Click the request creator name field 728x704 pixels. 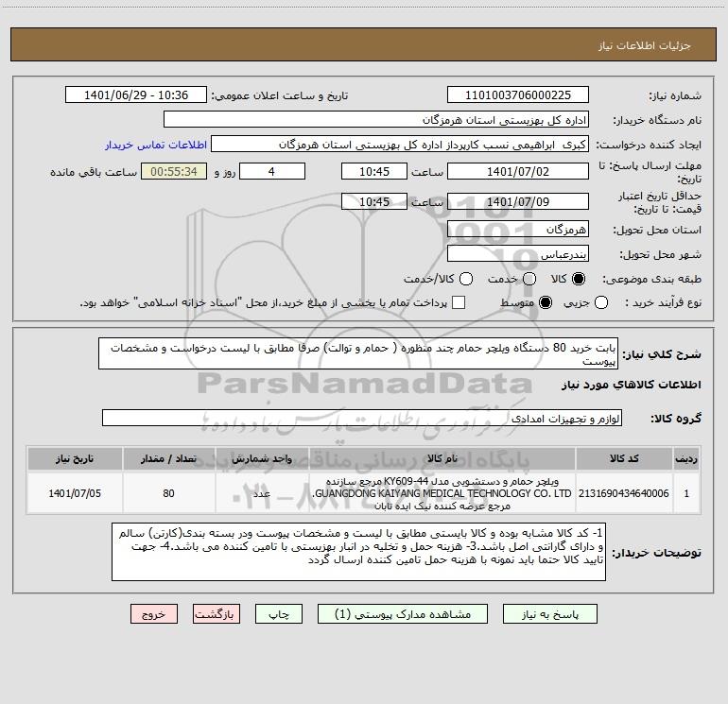pyautogui.click(x=400, y=144)
